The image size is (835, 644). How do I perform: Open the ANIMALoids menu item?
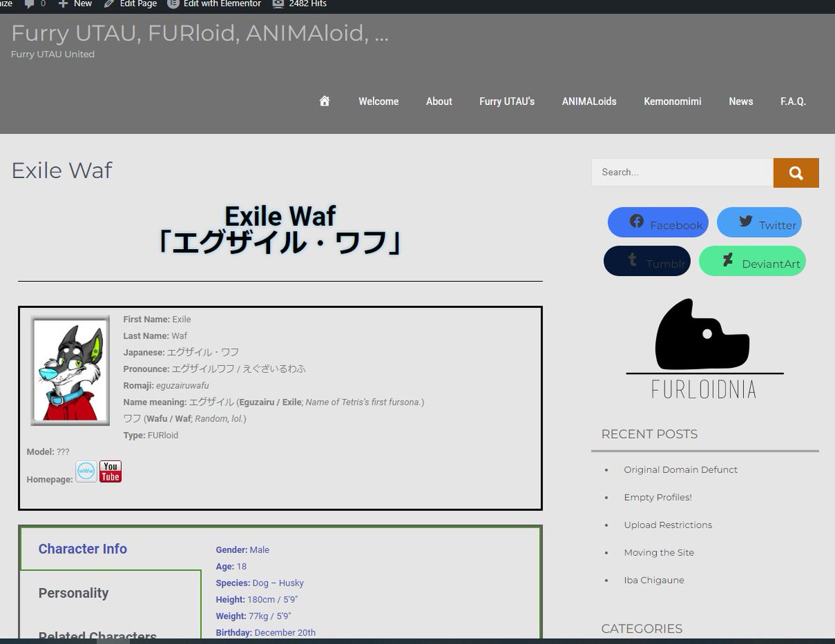tap(589, 102)
